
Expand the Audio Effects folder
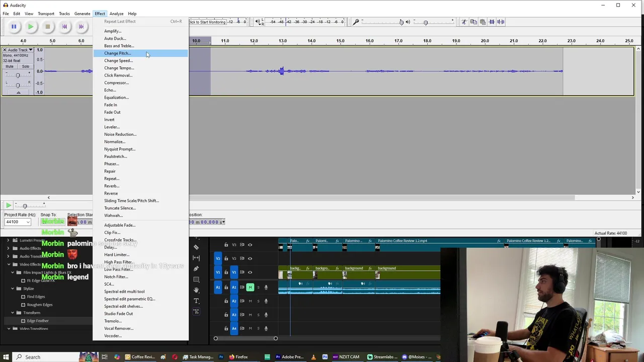pyautogui.click(x=9, y=248)
